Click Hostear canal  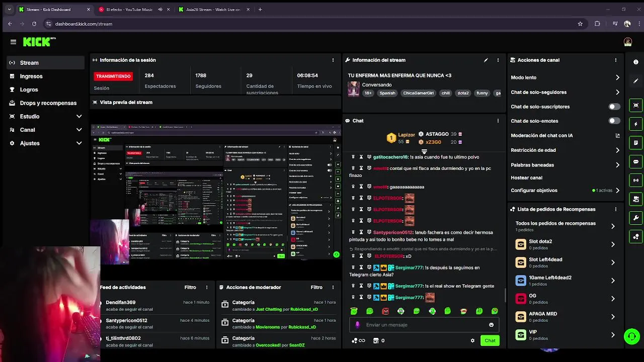point(526,177)
